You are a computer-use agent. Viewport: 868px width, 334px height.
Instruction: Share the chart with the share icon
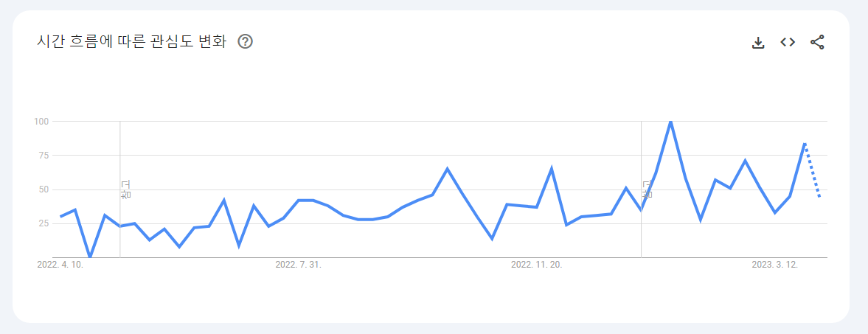(x=817, y=42)
